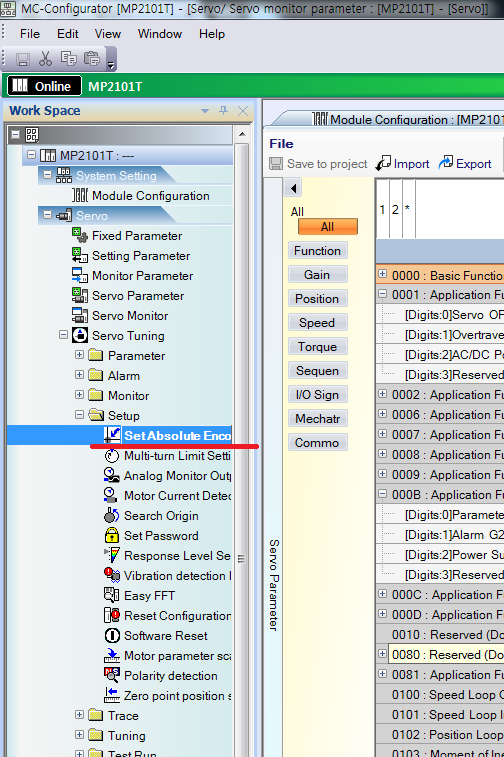This screenshot has height=757, width=504.
Task: Expand the Tuning folder
Action: (79, 734)
